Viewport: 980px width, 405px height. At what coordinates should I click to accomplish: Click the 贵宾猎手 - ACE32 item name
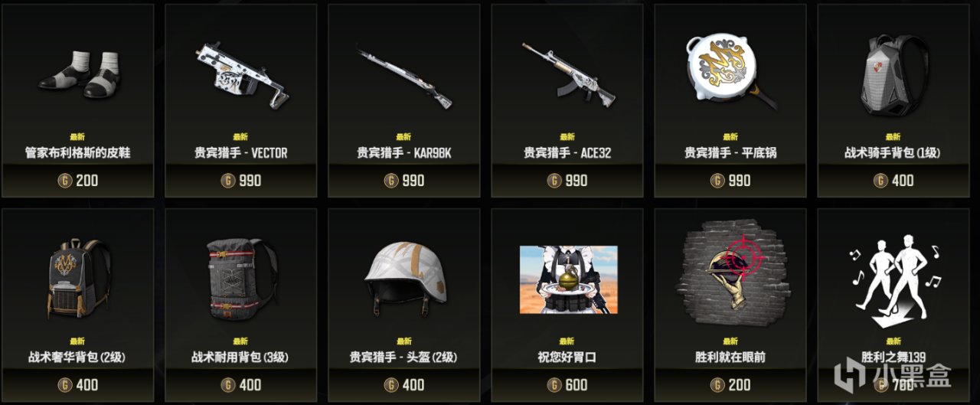567,153
